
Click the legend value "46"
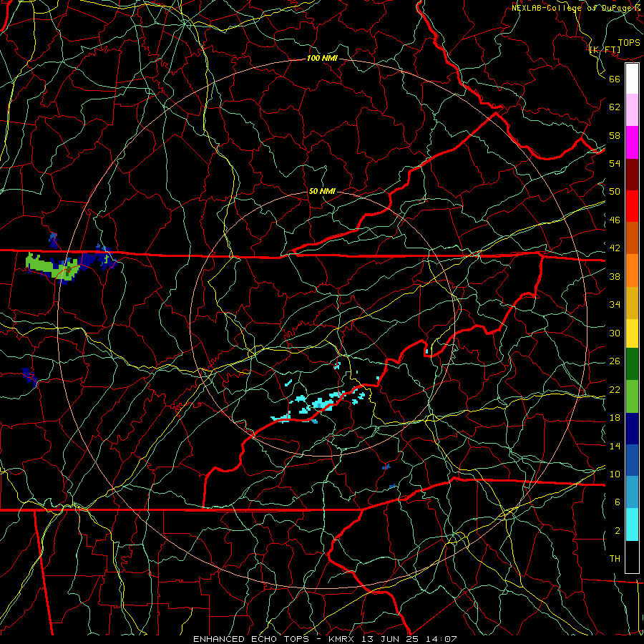(x=615, y=220)
